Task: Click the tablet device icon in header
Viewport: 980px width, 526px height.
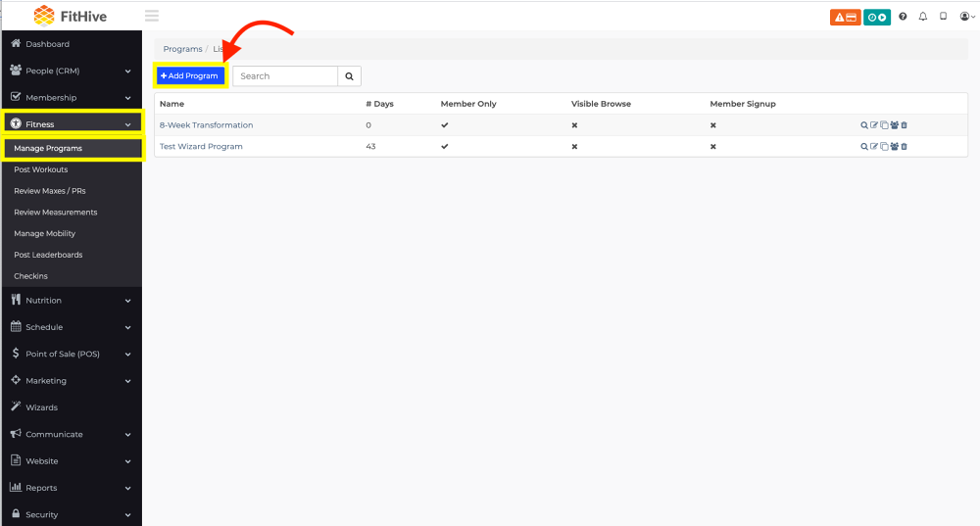Action: 943,17
